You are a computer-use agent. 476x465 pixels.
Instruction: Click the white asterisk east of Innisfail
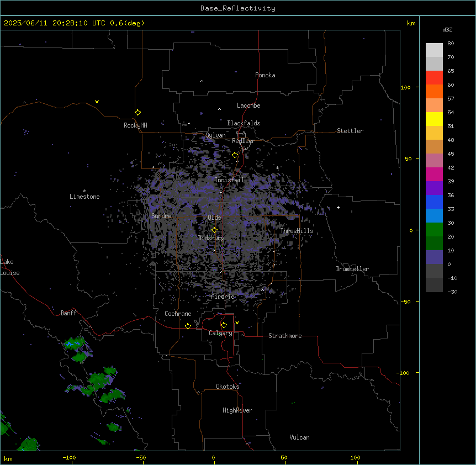277,167
